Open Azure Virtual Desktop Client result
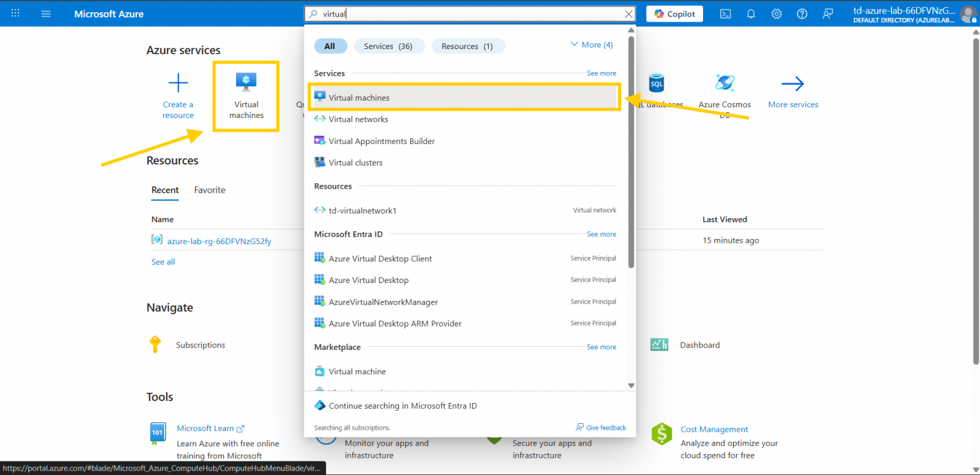The width and height of the screenshot is (980, 475). tap(464, 258)
